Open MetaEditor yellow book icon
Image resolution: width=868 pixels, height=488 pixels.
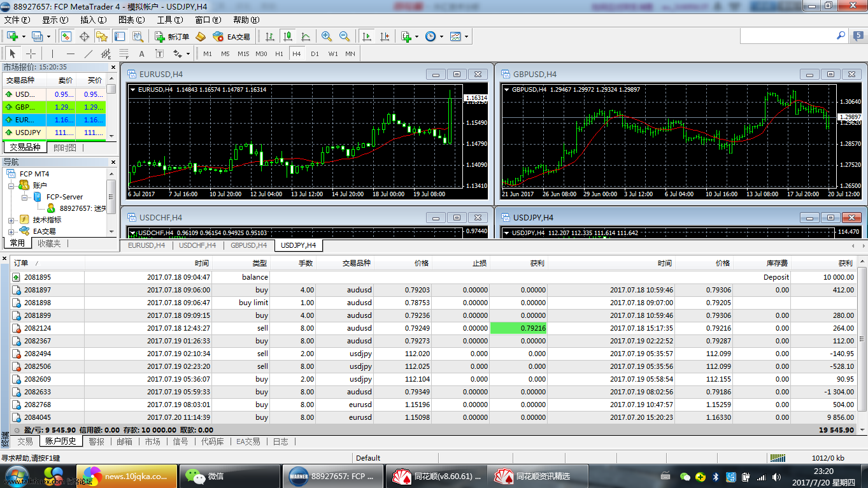pos(201,36)
